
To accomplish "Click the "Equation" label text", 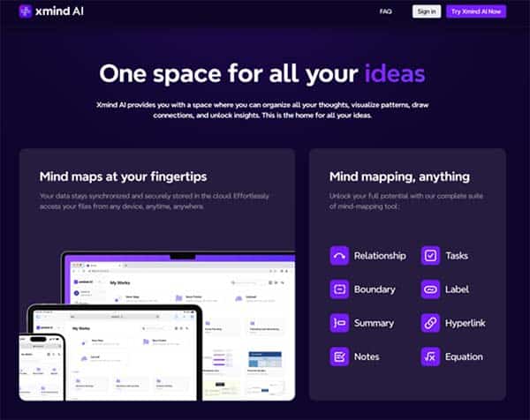I will 464,356.
